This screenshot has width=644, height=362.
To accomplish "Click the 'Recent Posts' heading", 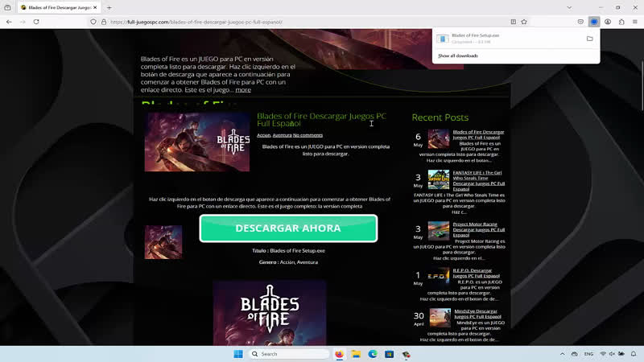I will (x=440, y=117).
